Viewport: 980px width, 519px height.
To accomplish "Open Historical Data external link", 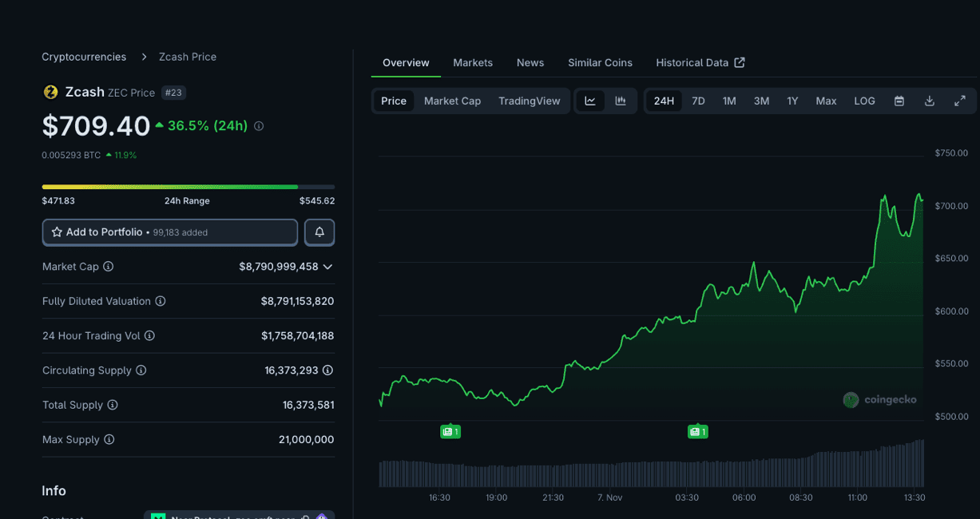I will click(700, 62).
